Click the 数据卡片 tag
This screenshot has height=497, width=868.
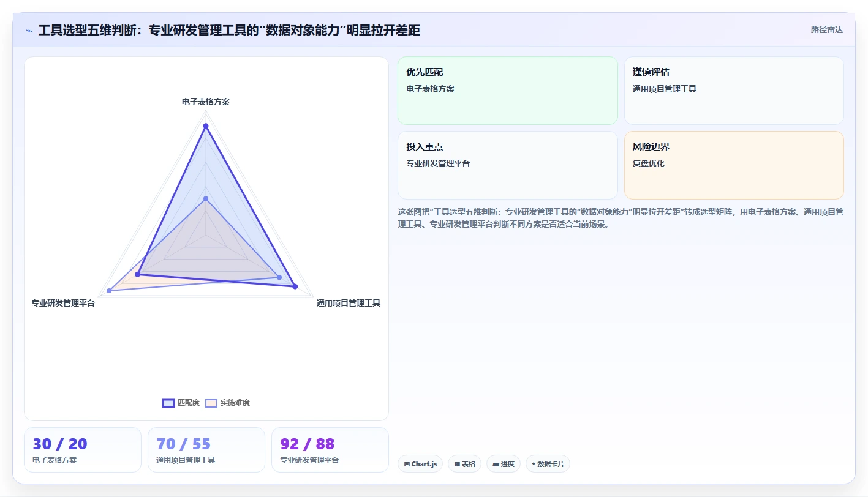click(x=548, y=464)
